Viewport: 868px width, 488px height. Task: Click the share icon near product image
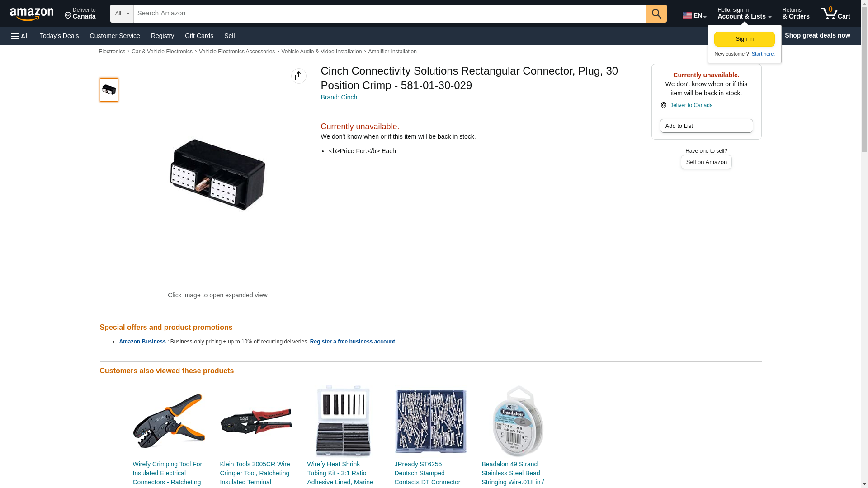point(298,76)
